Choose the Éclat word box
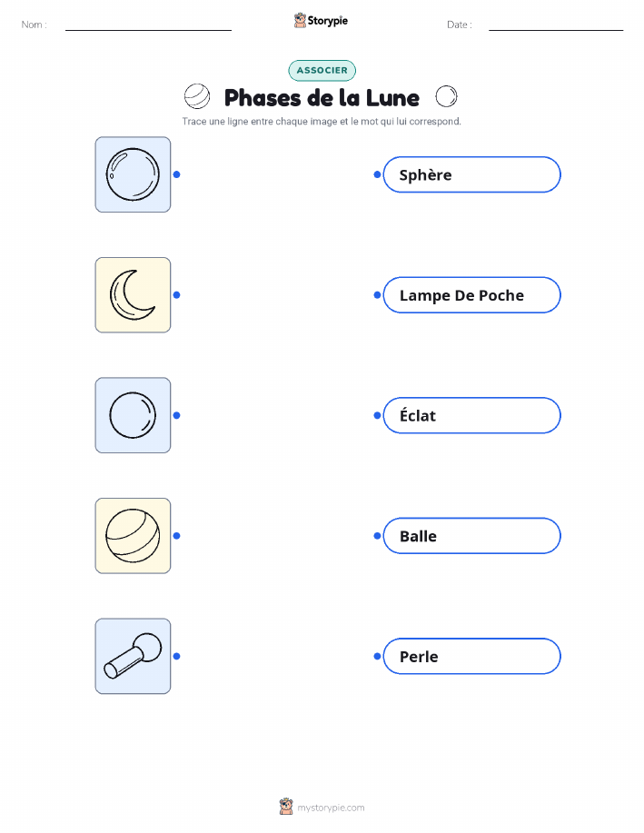 point(471,415)
